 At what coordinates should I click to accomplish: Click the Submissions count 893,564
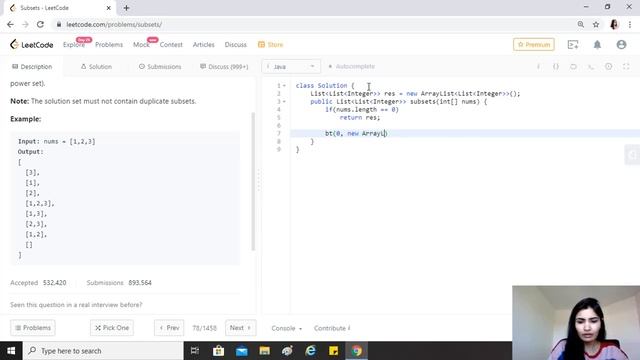click(x=140, y=282)
